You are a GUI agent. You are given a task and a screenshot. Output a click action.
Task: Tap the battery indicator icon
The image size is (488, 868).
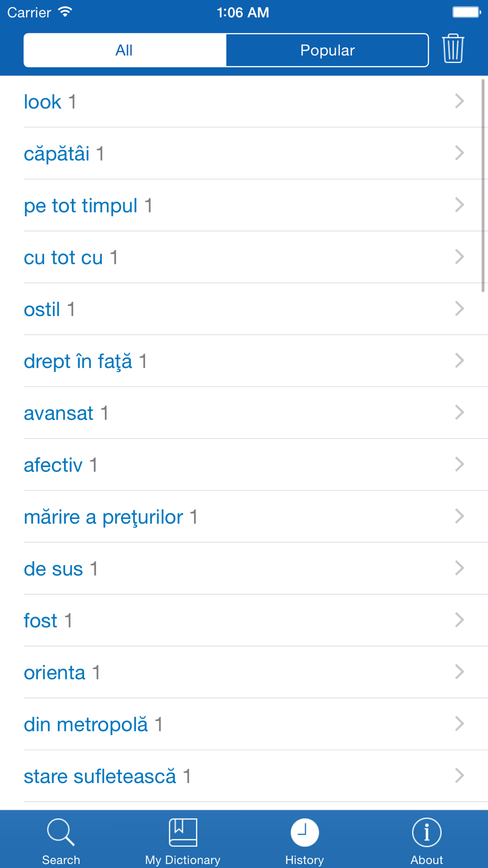[x=466, y=12]
